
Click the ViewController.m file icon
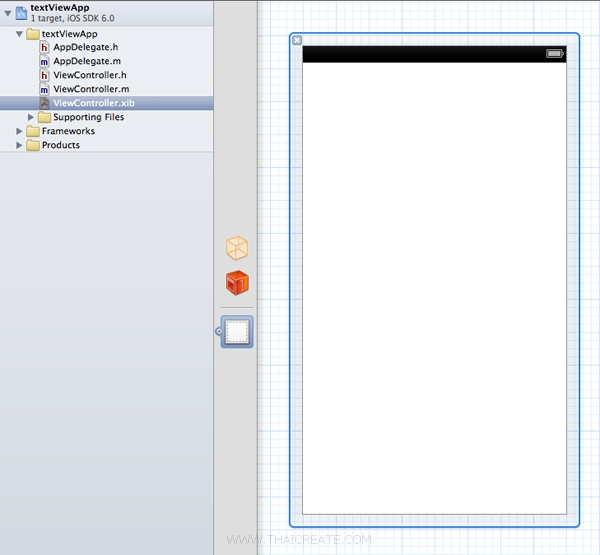pyautogui.click(x=44, y=89)
